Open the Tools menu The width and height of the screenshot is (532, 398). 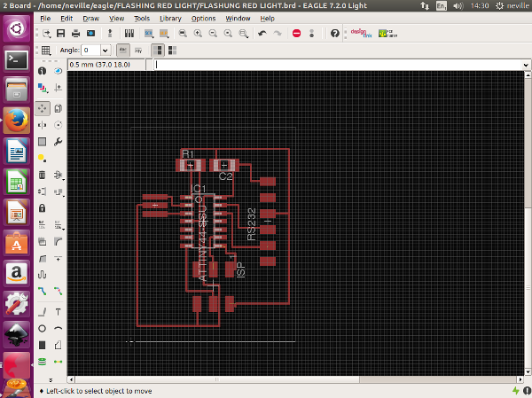tap(142, 18)
